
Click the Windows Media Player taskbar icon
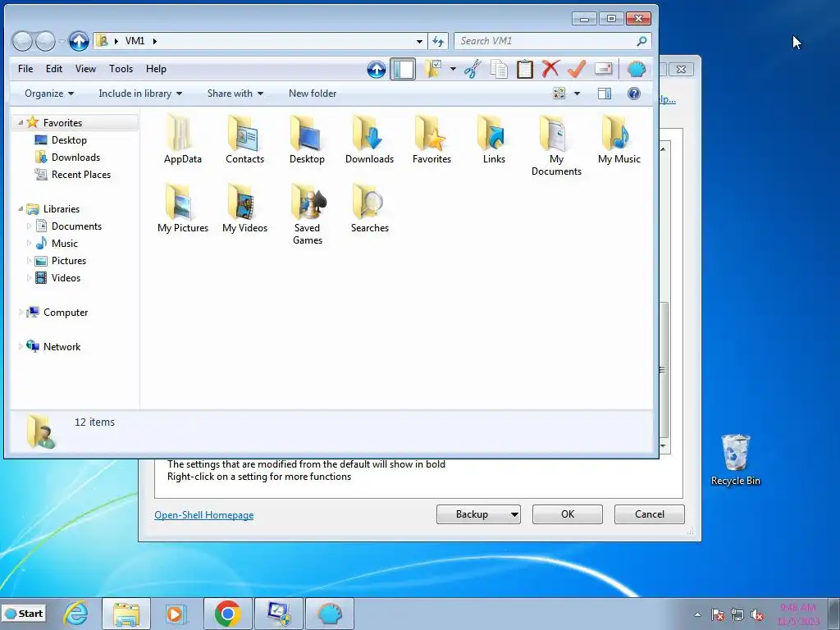pos(176,614)
